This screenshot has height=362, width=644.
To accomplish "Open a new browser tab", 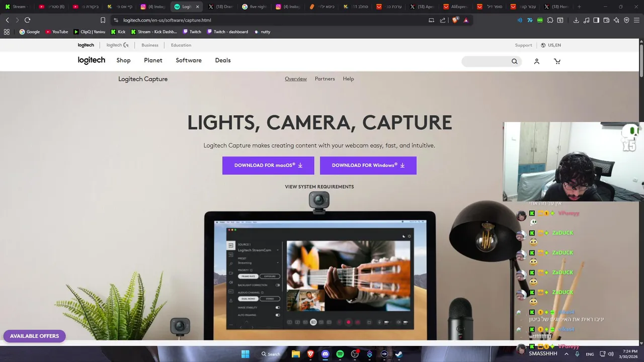I will click(579, 7).
